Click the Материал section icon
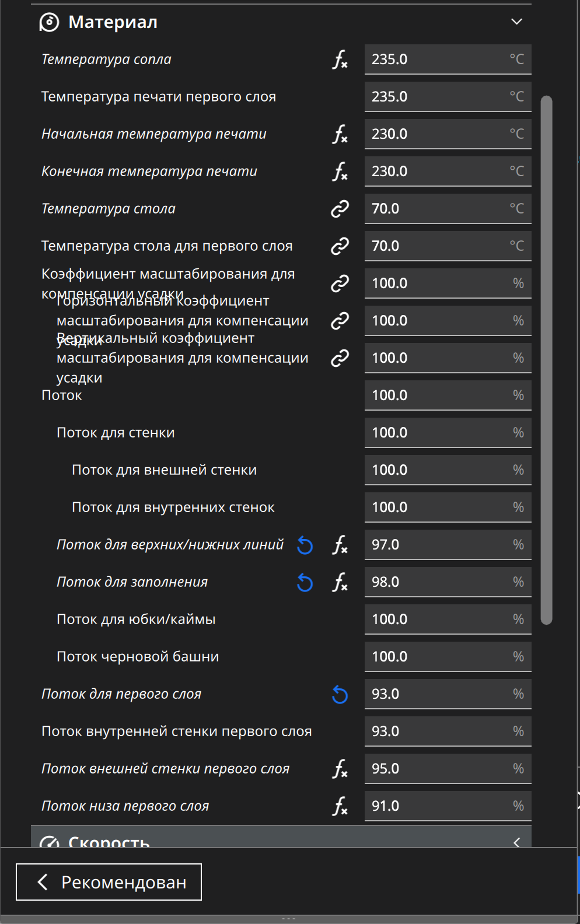 49,22
